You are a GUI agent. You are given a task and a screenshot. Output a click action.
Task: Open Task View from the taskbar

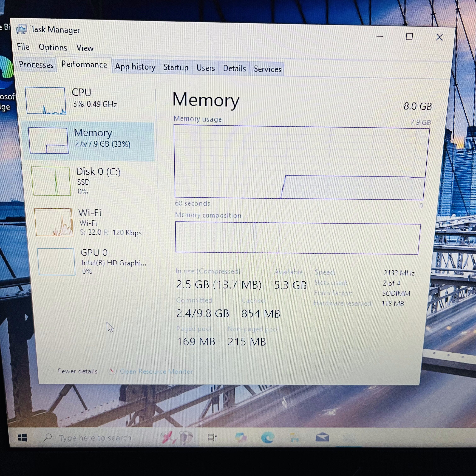tap(212, 437)
